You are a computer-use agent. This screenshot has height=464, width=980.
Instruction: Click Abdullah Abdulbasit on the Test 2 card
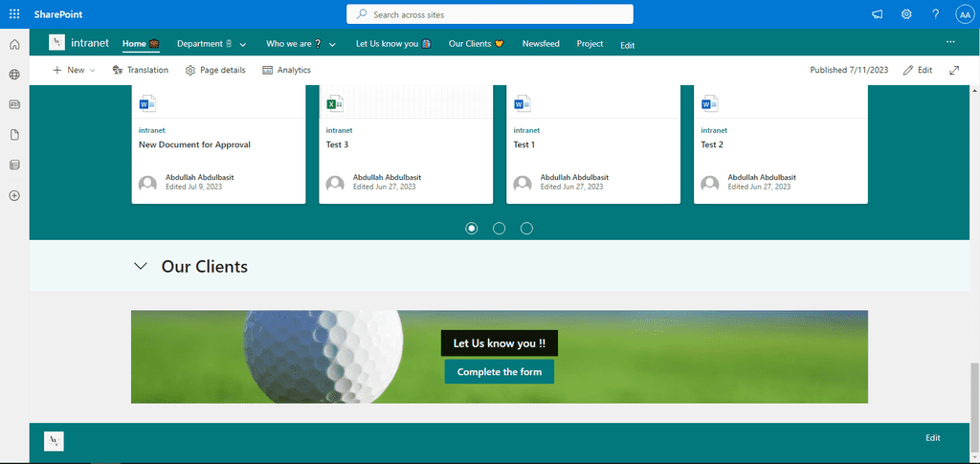click(762, 177)
